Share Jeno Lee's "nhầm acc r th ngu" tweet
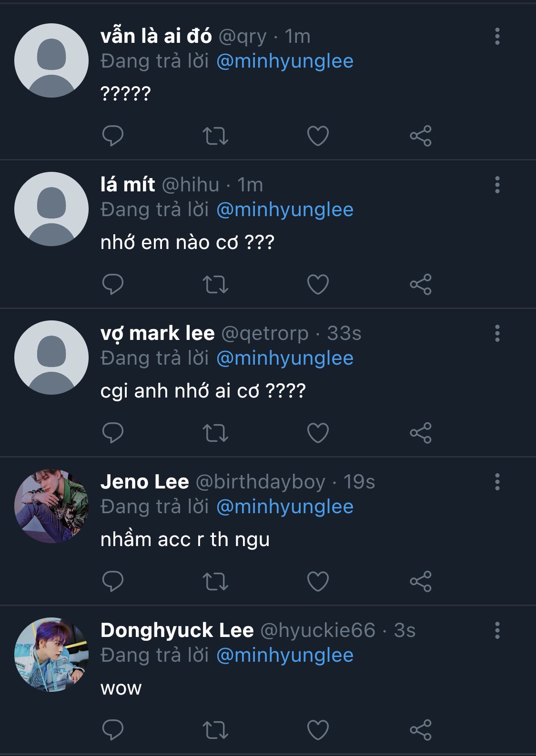Viewport: 536px width, 756px height. click(420, 581)
